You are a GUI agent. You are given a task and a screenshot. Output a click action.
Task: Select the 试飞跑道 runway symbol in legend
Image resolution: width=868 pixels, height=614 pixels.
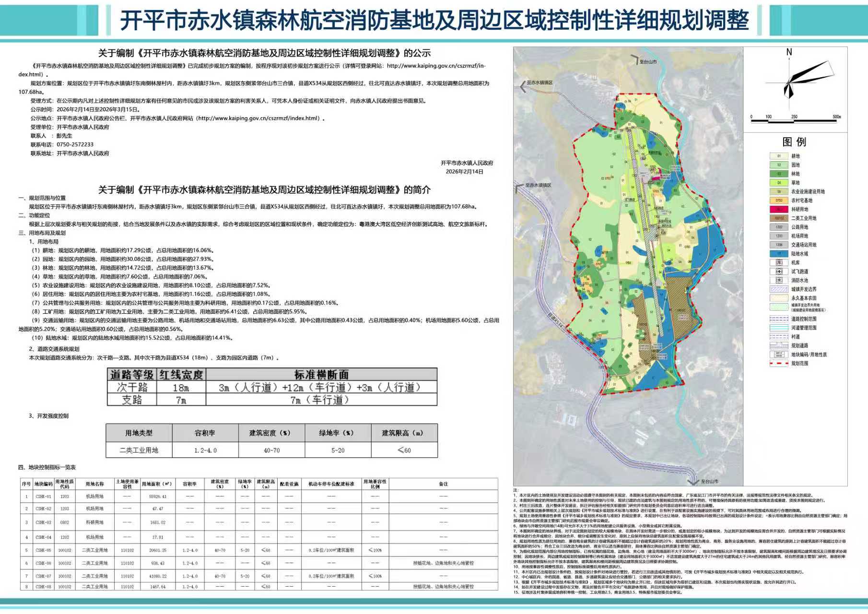click(779, 272)
